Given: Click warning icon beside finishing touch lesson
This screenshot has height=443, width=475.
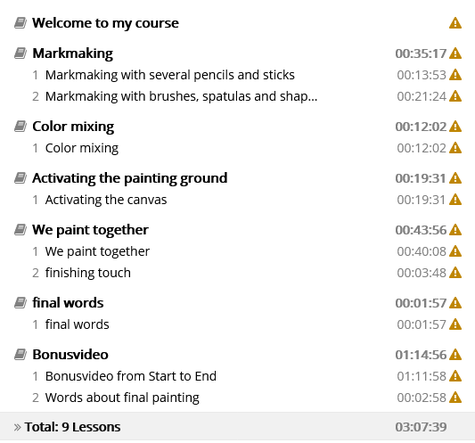Looking at the screenshot, I should point(455,273).
